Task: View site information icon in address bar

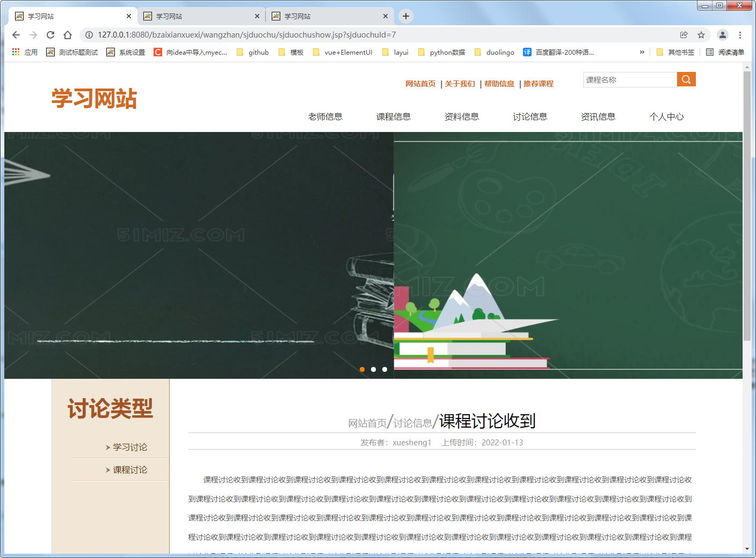Action: (x=89, y=35)
